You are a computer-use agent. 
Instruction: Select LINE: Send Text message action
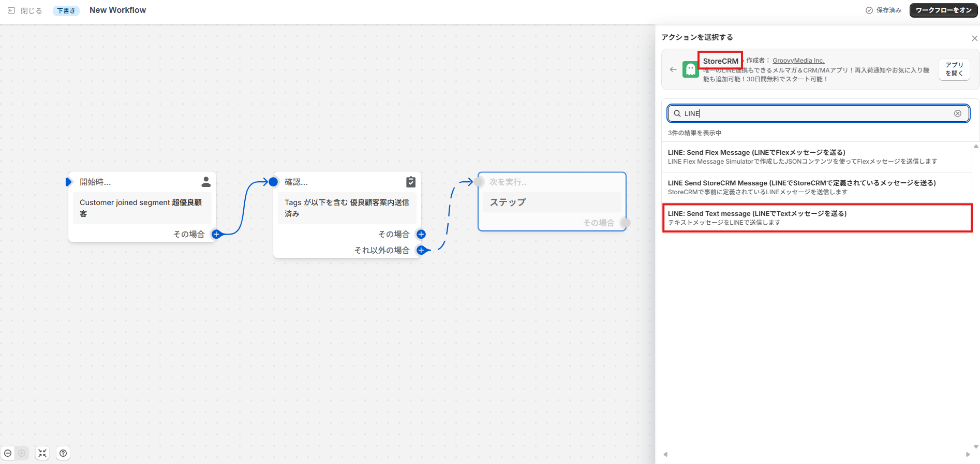point(817,218)
